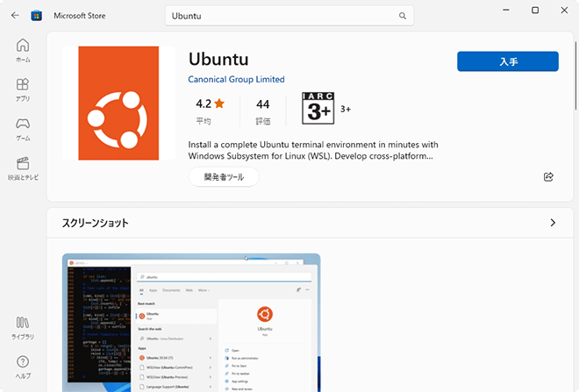Viewport: 579px width, 392px height.
Task: Open the ホーム (Home) sidebar page
Action: coord(23,51)
